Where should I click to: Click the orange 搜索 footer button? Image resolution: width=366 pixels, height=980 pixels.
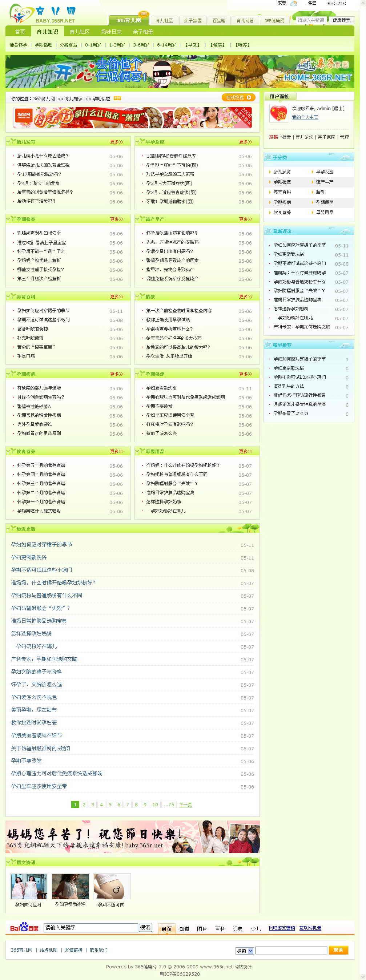pos(338,950)
